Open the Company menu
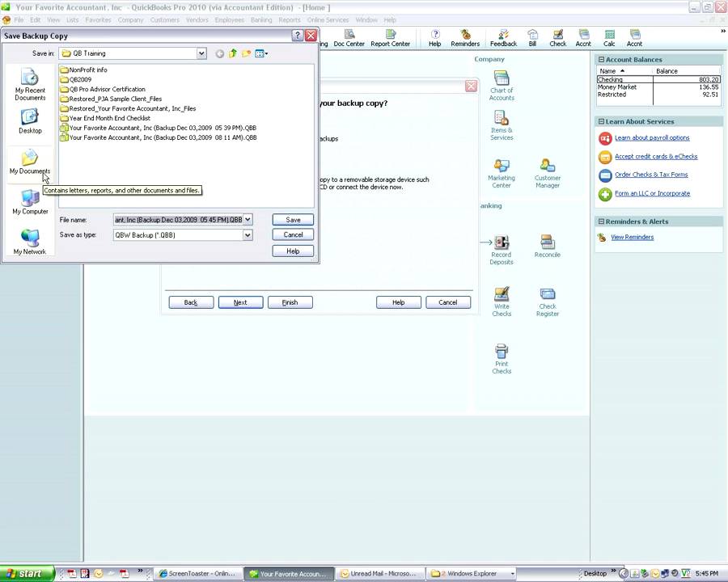The image size is (728, 582). [130, 20]
